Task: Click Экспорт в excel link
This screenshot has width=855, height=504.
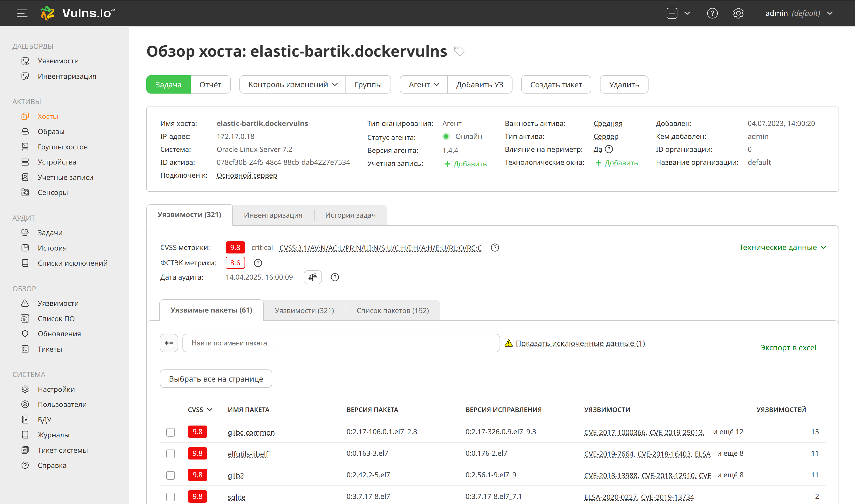Action: point(788,347)
